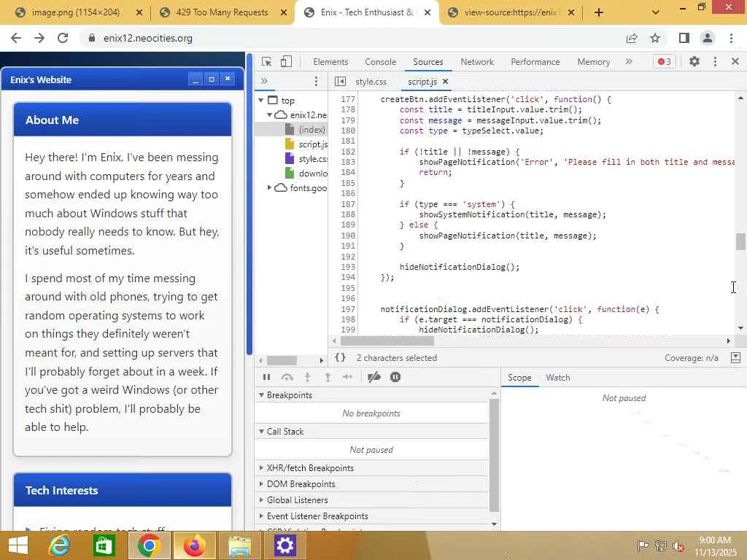Screen dimensions: 747x560
Task: Click the code editor vertical scrollbar thumb
Action: coord(740,241)
